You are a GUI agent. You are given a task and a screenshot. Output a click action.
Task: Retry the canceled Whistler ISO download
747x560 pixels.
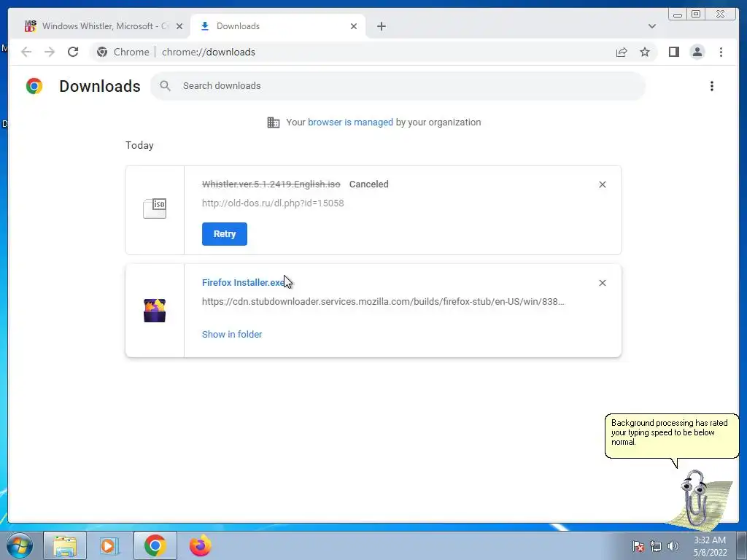point(225,234)
